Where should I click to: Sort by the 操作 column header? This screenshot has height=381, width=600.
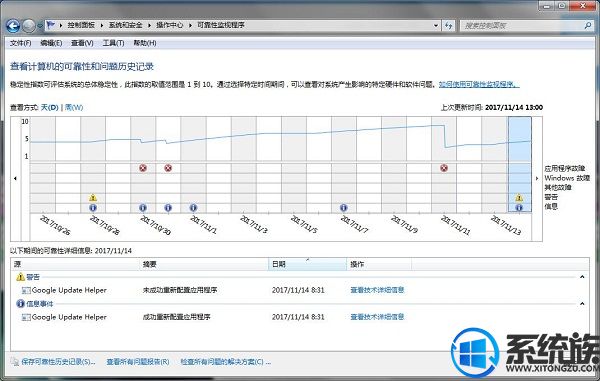click(x=379, y=264)
